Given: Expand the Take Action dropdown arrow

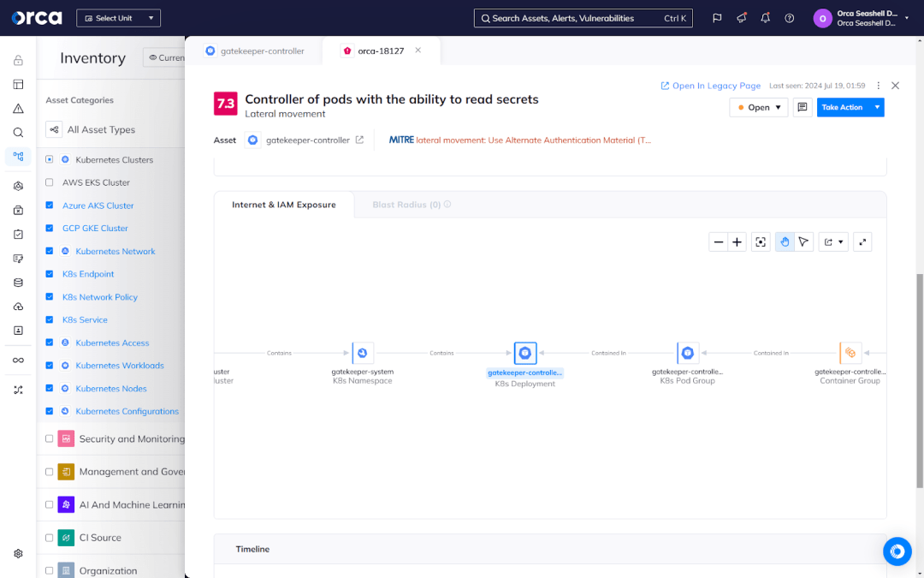Looking at the screenshot, I should coord(877,107).
